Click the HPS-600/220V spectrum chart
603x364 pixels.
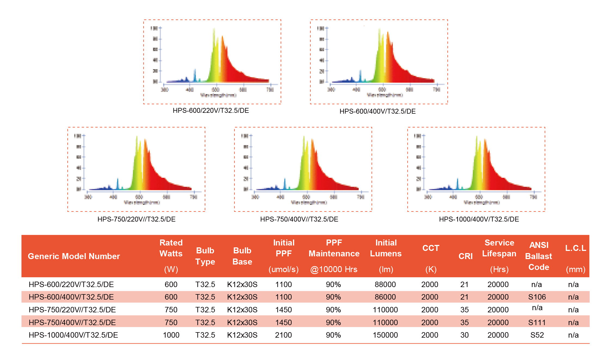[x=212, y=62]
